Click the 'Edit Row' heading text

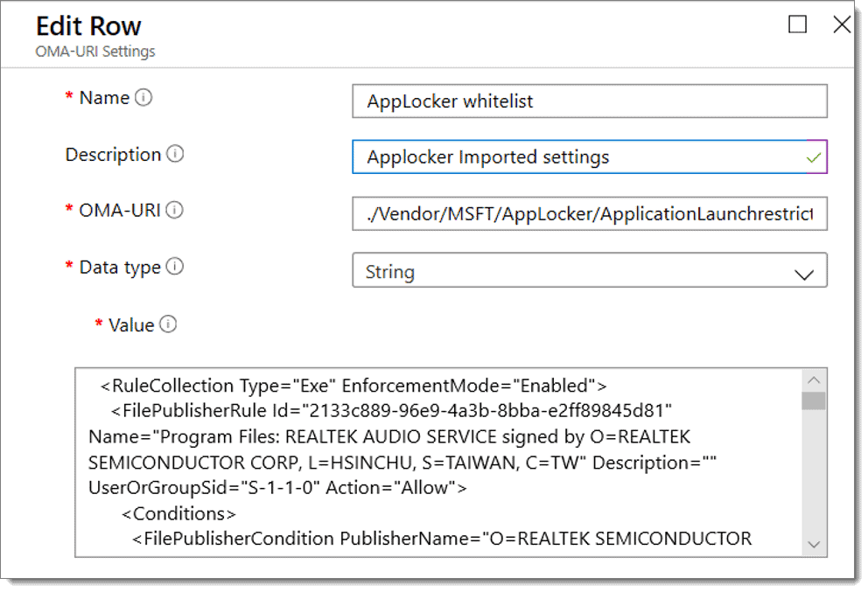click(x=88, y=26)
